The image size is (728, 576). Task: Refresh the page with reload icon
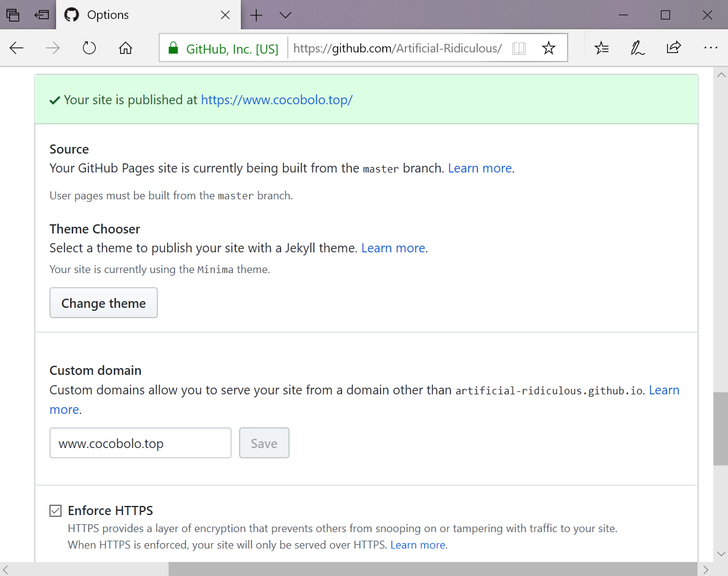pos(89,48)
